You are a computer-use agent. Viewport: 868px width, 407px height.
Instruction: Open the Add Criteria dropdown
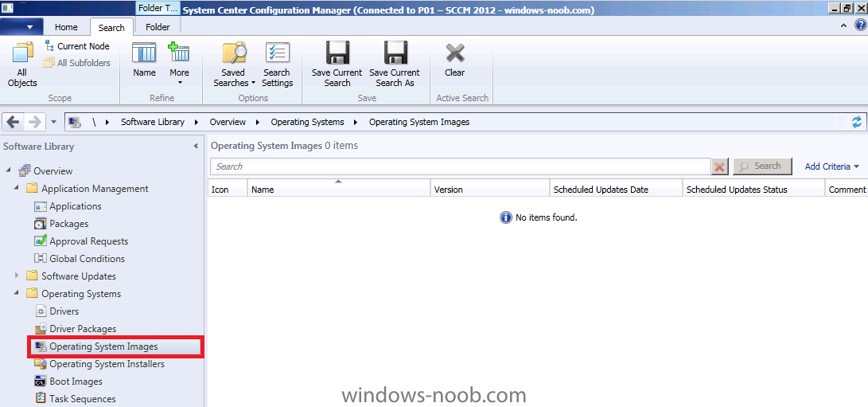click(832, 166)
